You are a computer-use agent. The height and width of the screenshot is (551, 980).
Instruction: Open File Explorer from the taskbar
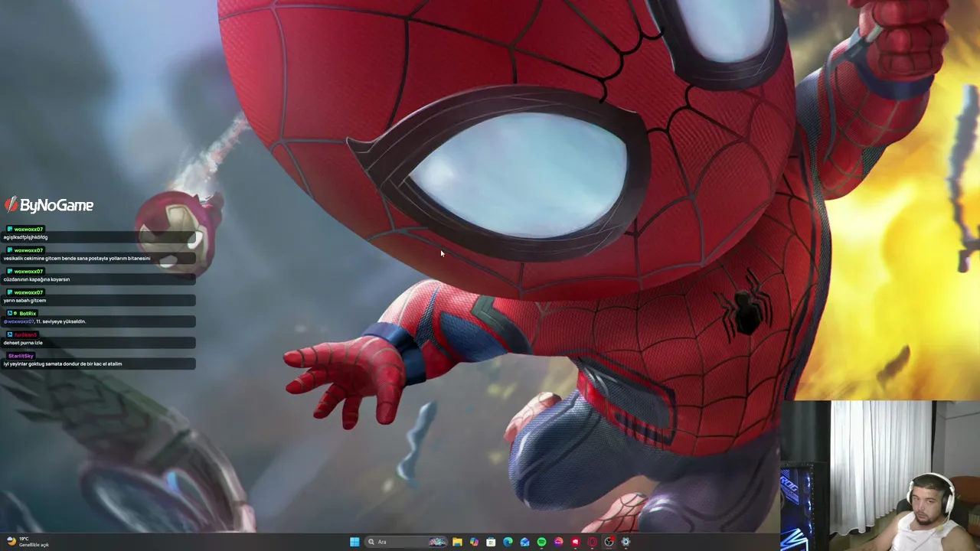pyautogui.click(x=457, y=542)
